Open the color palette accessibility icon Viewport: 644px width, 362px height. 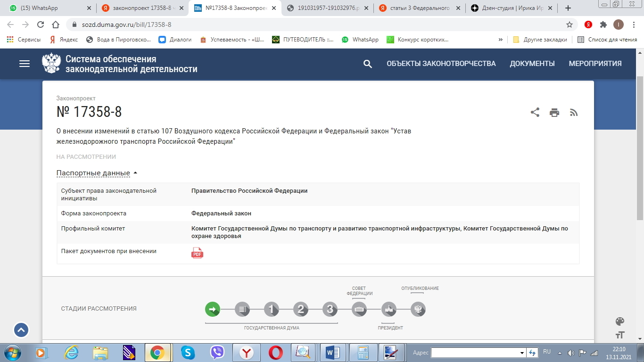620,321
